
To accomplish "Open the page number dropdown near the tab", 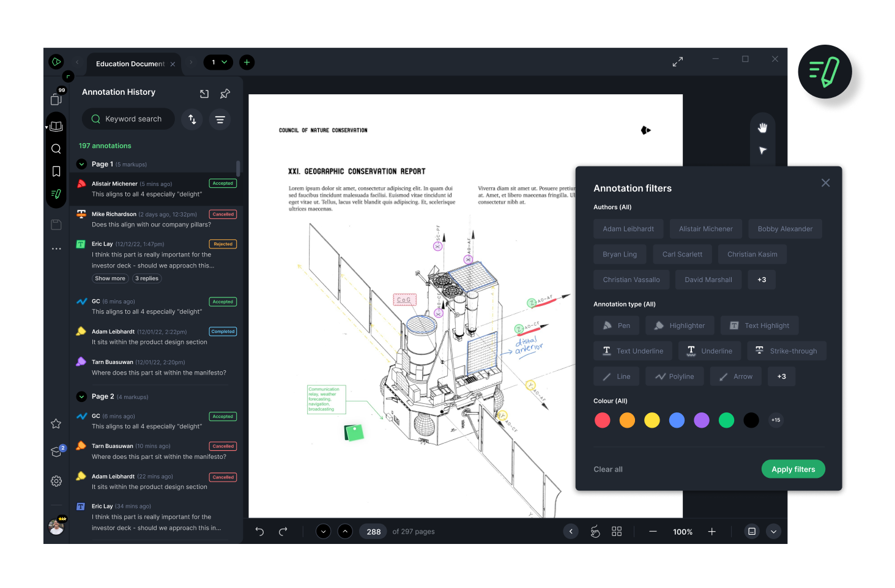I will [x=218, y=62].
